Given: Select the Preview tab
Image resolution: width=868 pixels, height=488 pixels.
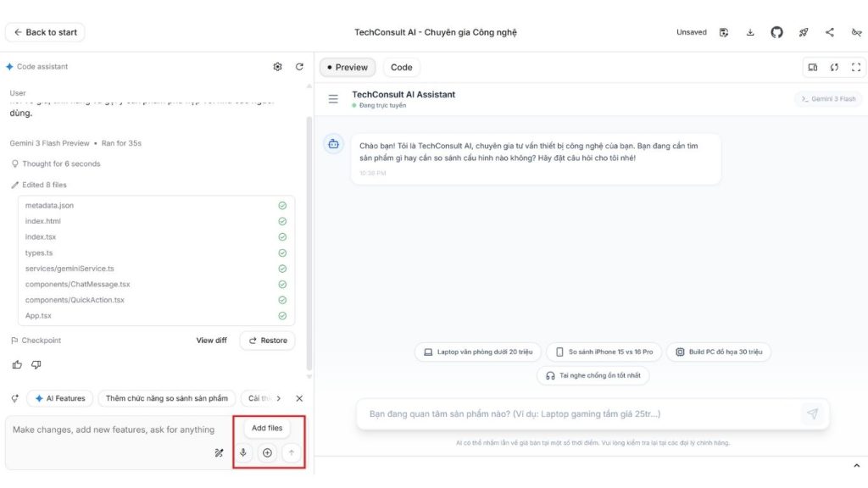Looking at the screenshot, I should [348, 67].
